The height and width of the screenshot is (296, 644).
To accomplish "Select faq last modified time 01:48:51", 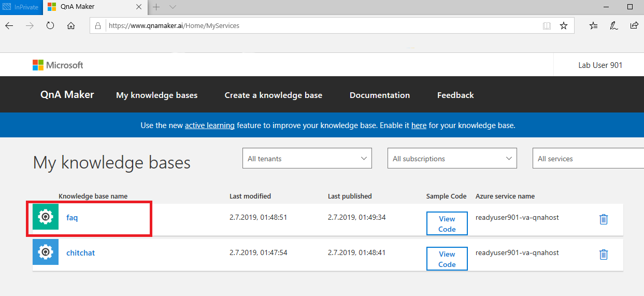I will 258,217.
